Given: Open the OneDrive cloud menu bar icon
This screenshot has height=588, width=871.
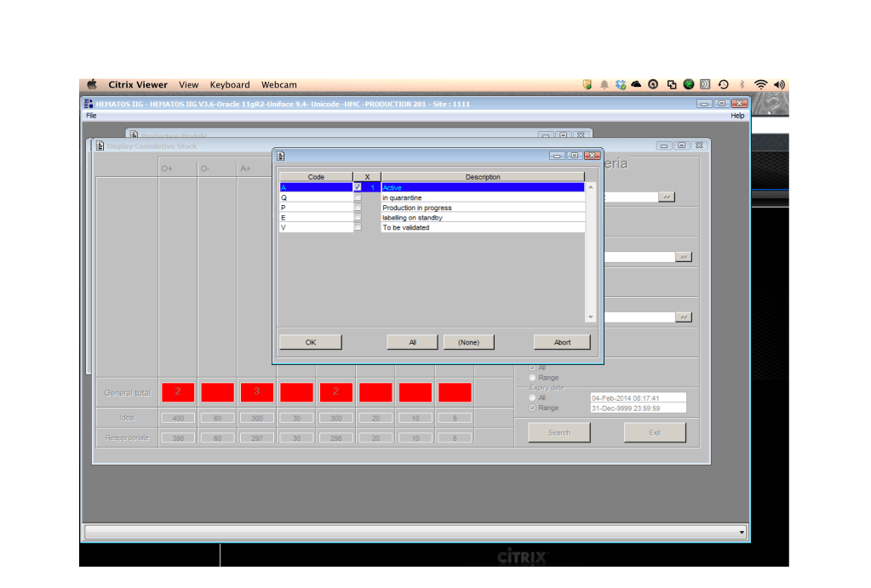Looking at the screenshot, I should [636, 84].
